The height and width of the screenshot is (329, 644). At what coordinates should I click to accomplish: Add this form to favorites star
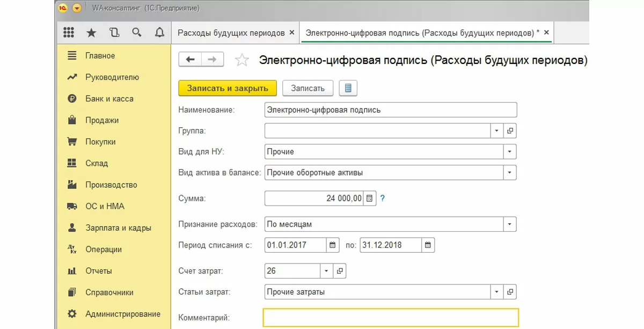(x=242, y=60)
